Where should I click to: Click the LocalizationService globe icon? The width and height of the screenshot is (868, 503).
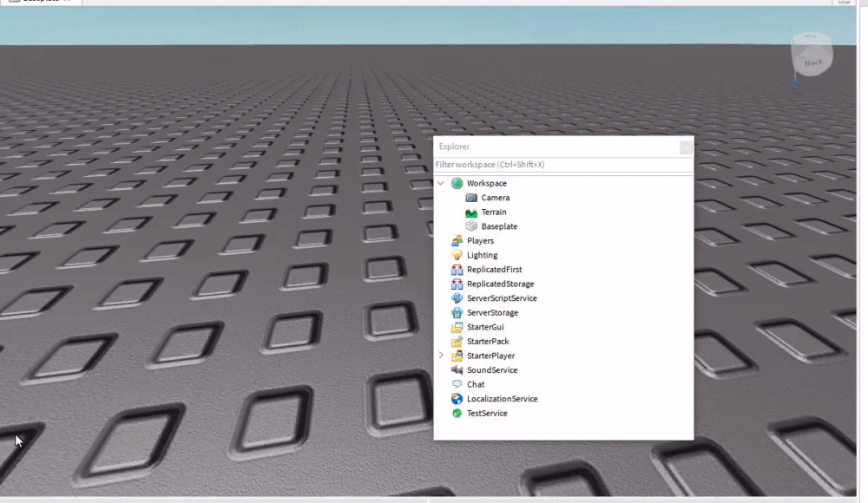tap(457, 398)
